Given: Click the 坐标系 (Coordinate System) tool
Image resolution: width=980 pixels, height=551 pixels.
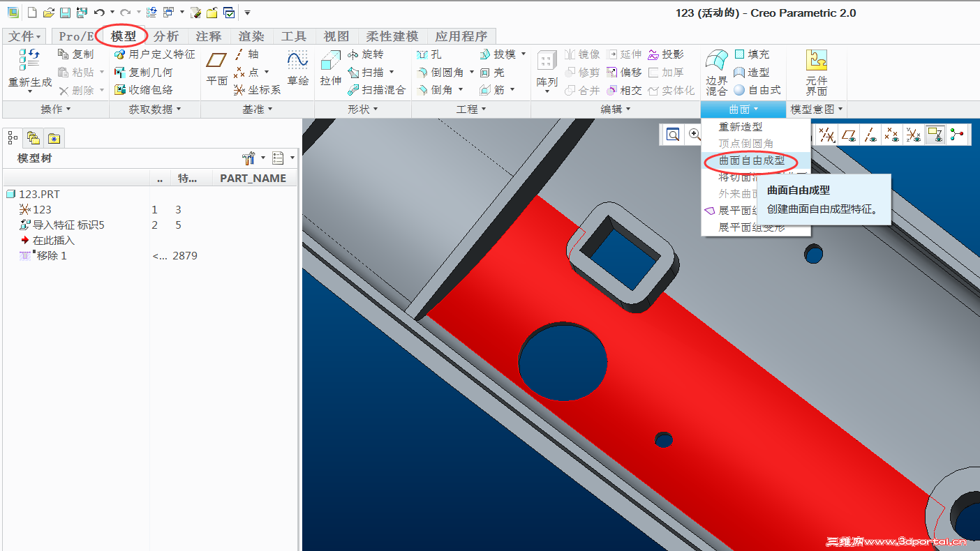Looking at the screenshot, I should (x=257, y=90).
